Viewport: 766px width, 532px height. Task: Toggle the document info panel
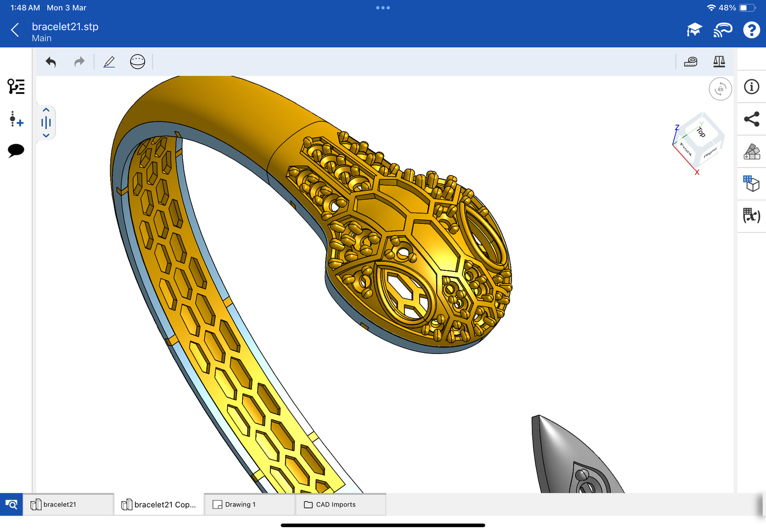coord(752,87)
